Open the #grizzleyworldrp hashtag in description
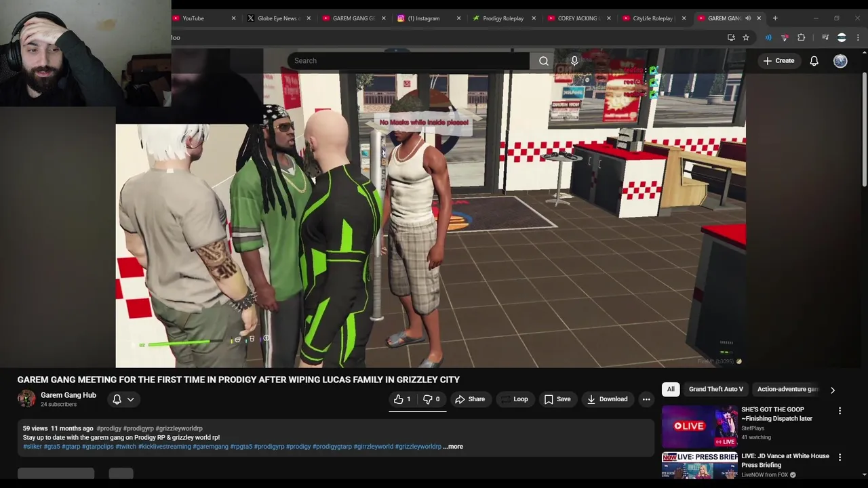This screenshot has width=868, height=488. (x=418, y=447)
